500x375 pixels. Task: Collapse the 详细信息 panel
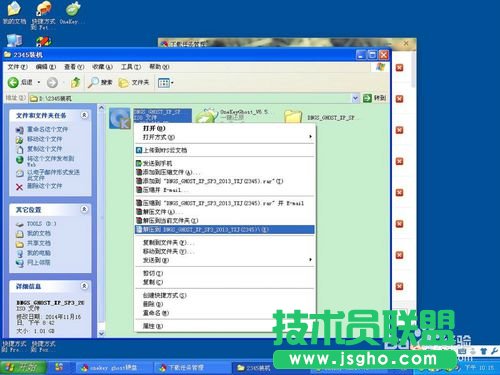[x=84, y=286]
